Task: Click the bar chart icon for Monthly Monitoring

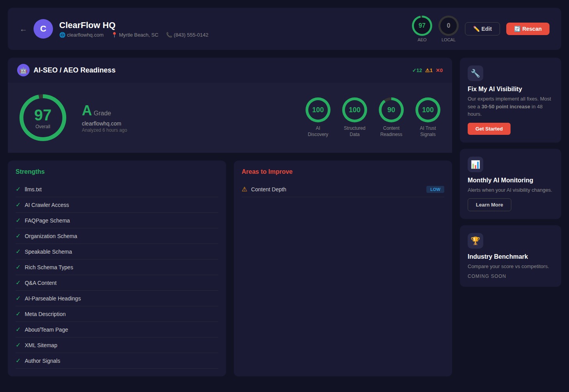Action: (x=475, y=164)
